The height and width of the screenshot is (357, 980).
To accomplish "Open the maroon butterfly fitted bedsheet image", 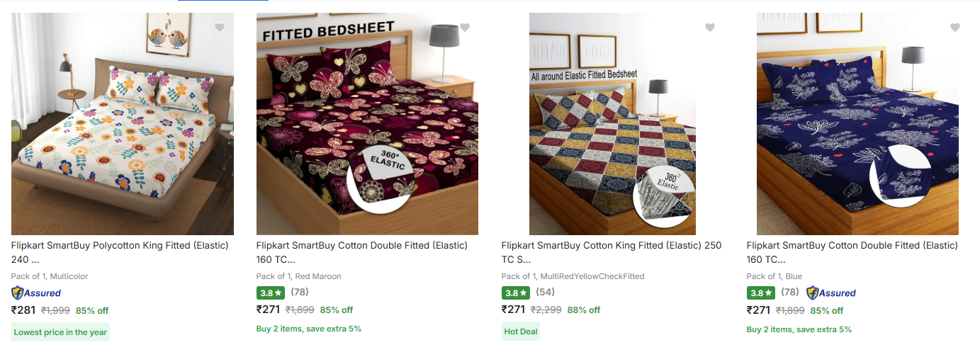I will point(367,124).
